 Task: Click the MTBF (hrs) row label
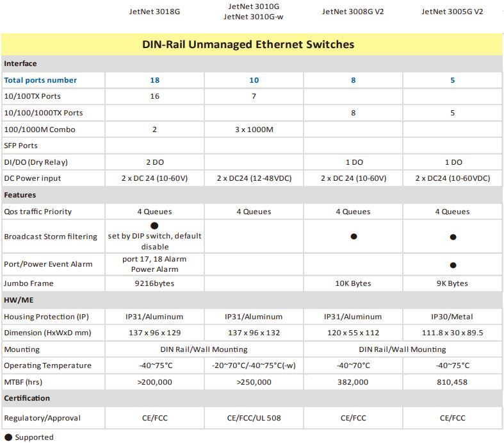click(x=23, y=382)
